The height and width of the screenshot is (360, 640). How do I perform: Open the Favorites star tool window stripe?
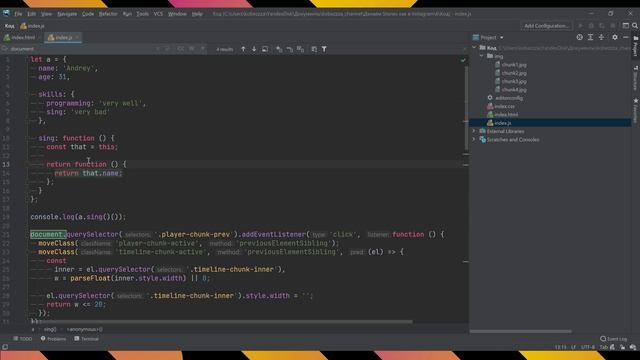[636, 110]
